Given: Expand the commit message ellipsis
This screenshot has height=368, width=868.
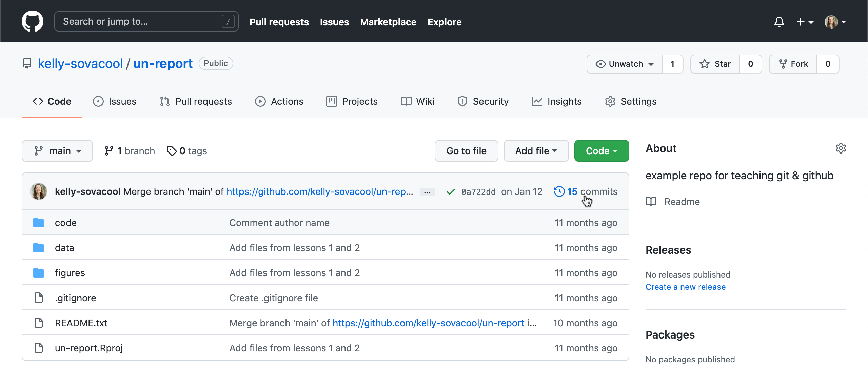Looking at the screenshot, I should [x=427, y=192].
